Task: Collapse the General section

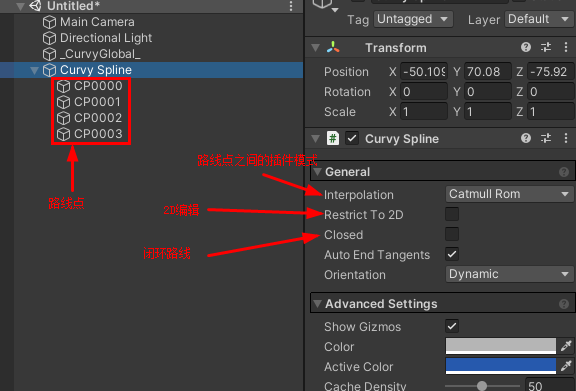Action: pos(317,172)
